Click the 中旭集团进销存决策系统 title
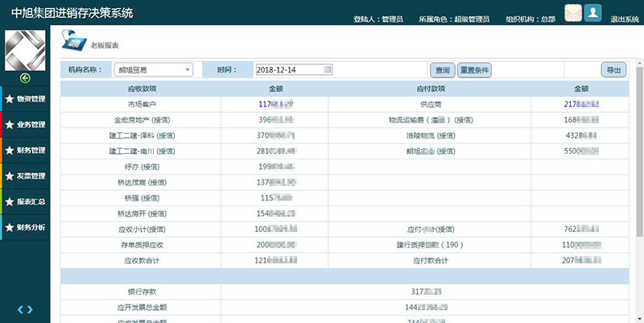Viewport: 644px width, 323px height. pos(72,13)
